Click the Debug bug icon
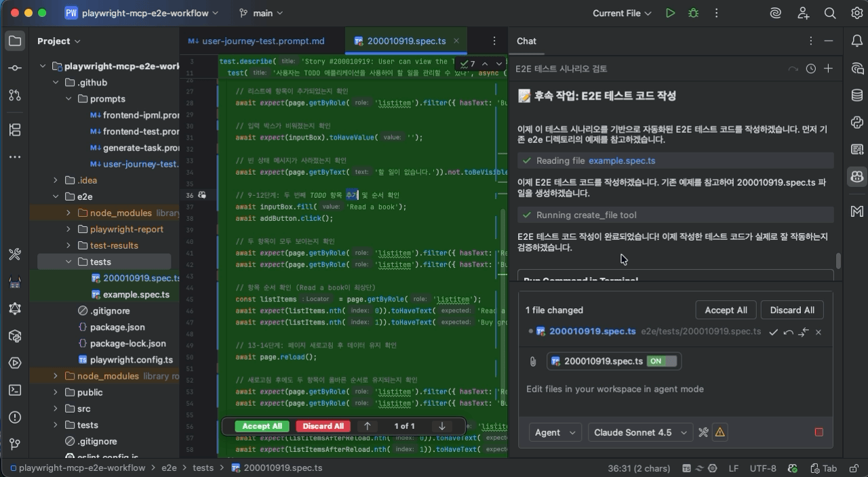The width and height of the screenshot is (868, 477). click(693, 13)
